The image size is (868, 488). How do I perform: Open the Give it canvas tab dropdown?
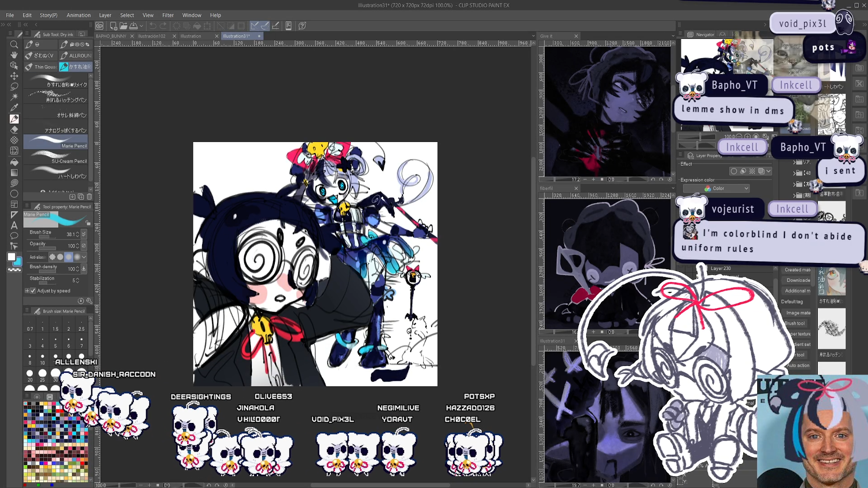673,36
